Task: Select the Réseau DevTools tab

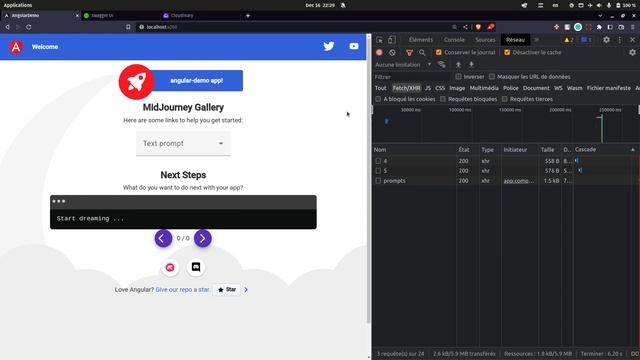Action: [x=515, y=40]
